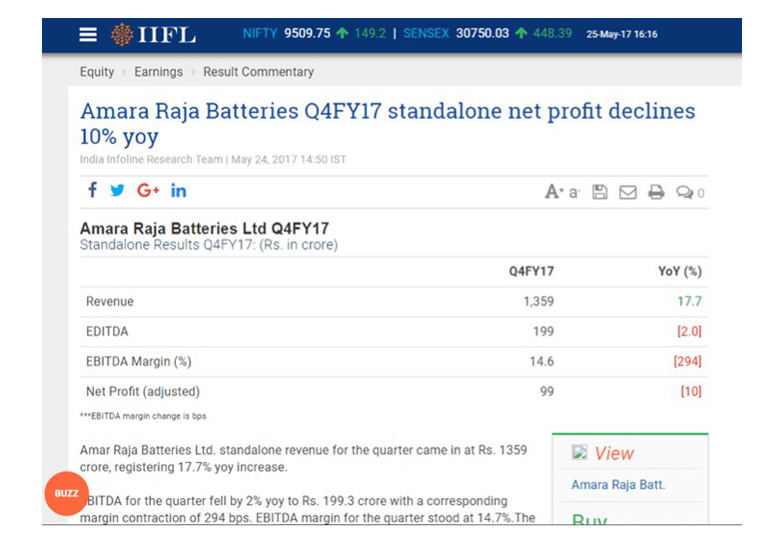768x546 pixels.
Task: Click the EBITDA Margin value 14.6
Action: click(x=542, y=361)
